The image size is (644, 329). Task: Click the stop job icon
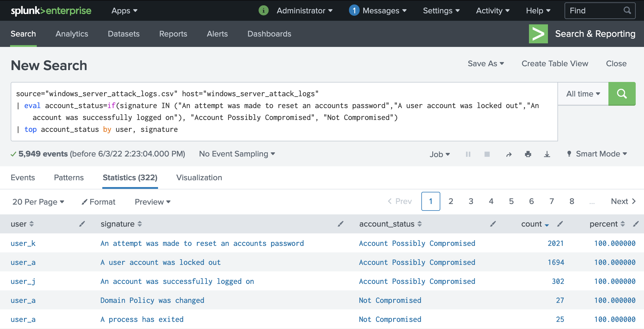pos(487,154)
